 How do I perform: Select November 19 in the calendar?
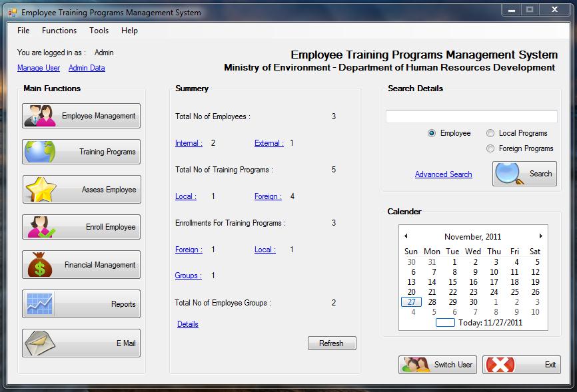[x=535, y=282]
